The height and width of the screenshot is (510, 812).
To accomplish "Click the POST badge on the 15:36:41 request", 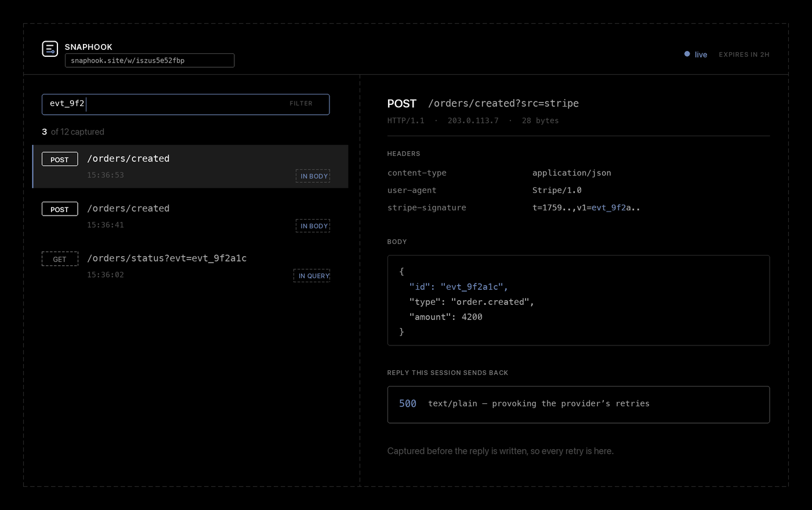I will point(60,209).
